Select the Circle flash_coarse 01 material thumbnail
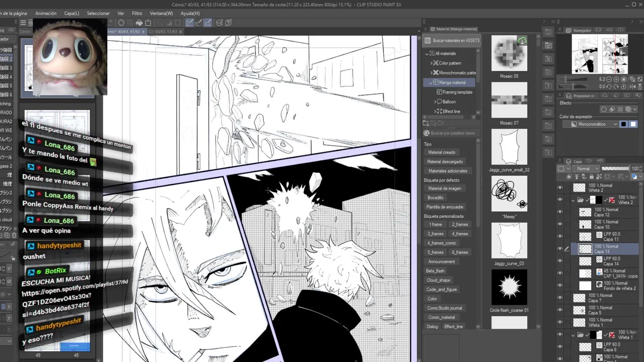The image size is (644, 362). click(509, 287)
